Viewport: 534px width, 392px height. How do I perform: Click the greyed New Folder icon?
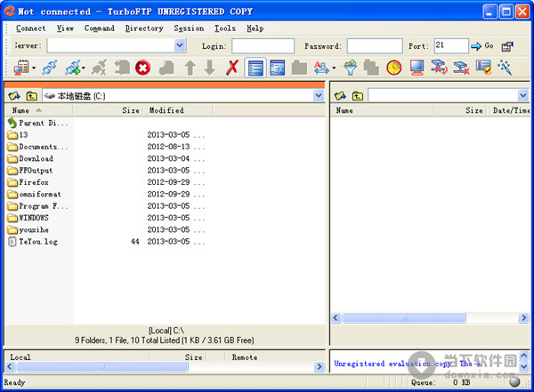[299, 68]
